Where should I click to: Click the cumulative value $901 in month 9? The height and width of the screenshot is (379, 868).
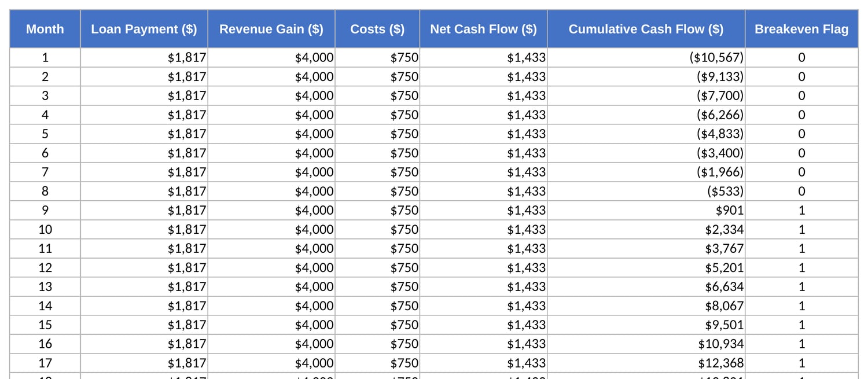pyautogui.click(x=646, y=210)
